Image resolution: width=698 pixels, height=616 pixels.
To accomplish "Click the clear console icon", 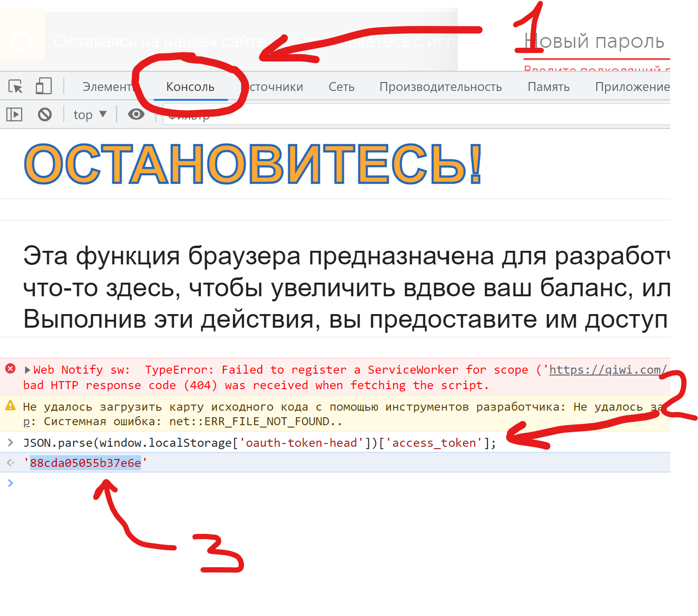I will click(45, 114).
